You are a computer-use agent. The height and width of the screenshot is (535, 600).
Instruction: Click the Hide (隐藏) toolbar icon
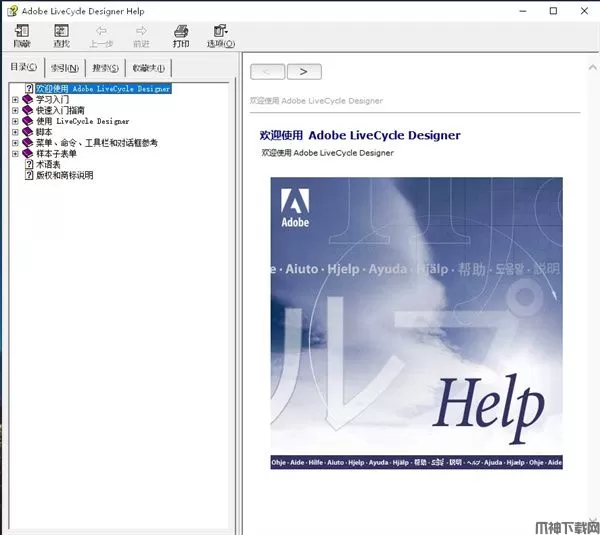coord(22,36)
